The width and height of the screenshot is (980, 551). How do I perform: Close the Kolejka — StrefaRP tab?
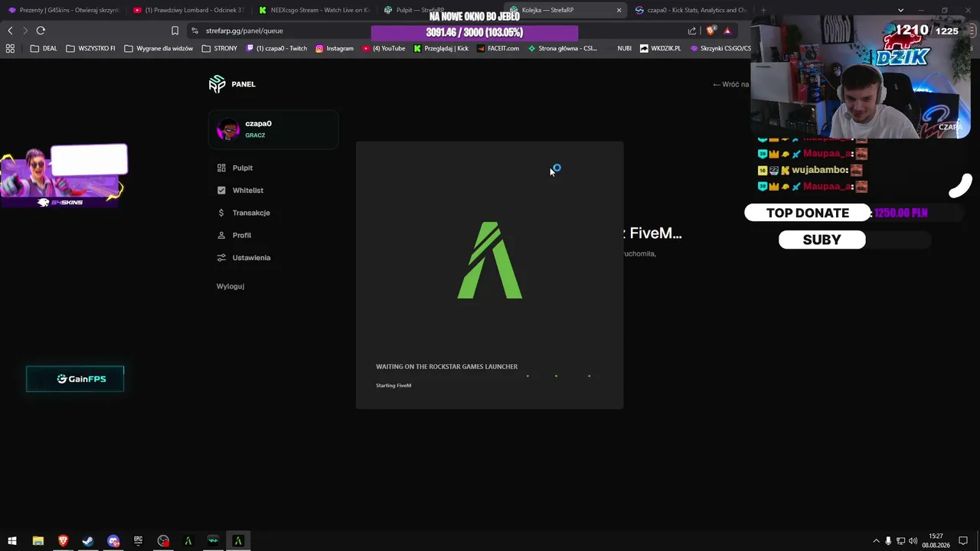pyautogui.click(x=619, y=10)
